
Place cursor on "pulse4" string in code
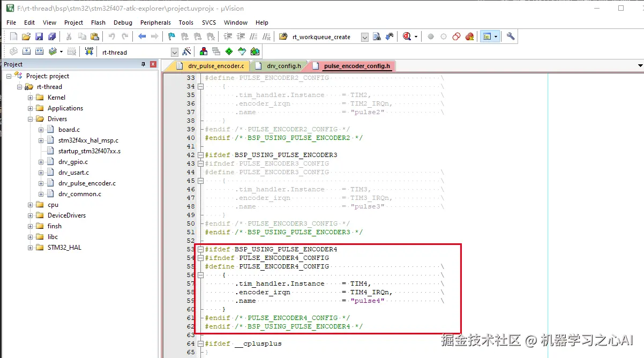pos(368,301)
